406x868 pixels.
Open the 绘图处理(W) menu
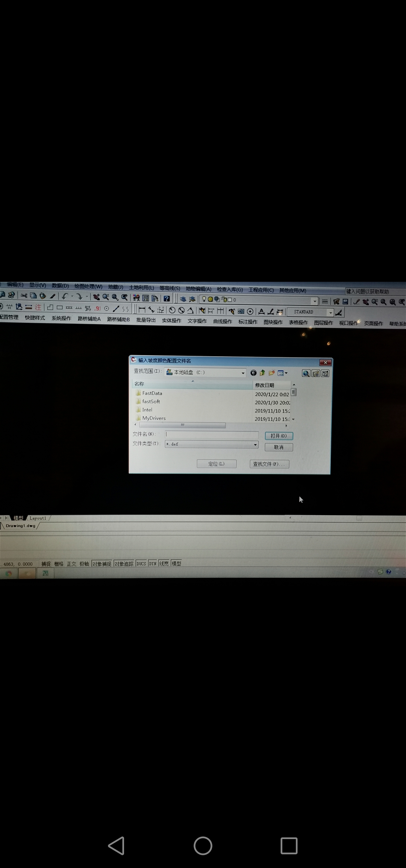pos(88,286)
